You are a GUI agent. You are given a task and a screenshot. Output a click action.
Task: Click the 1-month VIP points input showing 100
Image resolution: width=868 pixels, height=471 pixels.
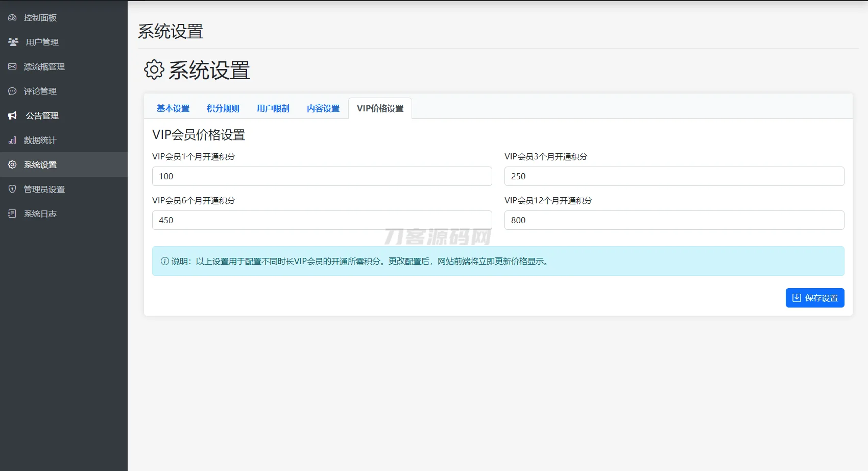(322, 176)
